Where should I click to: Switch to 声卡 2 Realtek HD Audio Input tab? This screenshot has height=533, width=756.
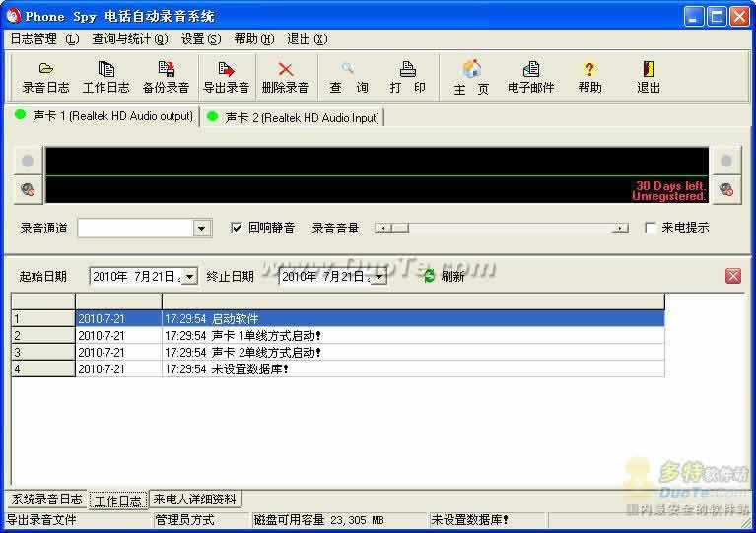click(293, 117)
